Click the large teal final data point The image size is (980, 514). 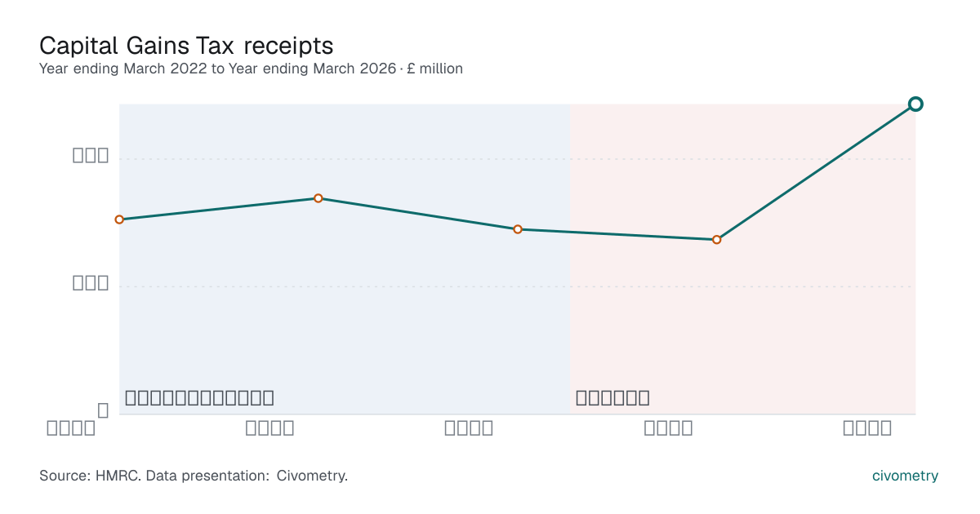(915, 104)
